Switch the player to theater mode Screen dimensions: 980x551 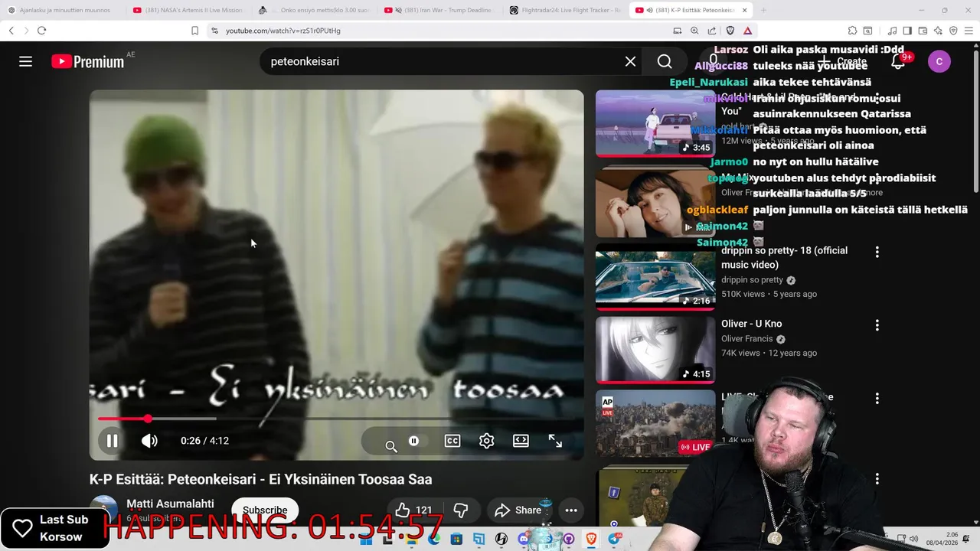tap(521, 441)
